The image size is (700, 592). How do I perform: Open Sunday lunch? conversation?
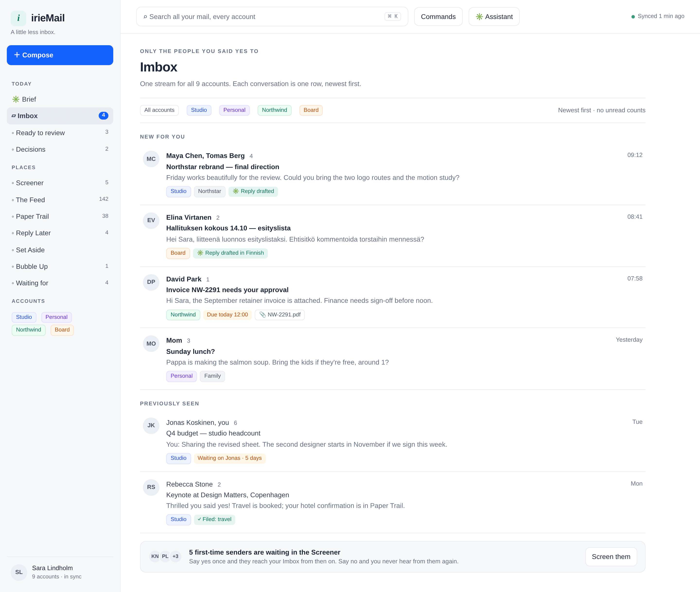coord(393,359)
